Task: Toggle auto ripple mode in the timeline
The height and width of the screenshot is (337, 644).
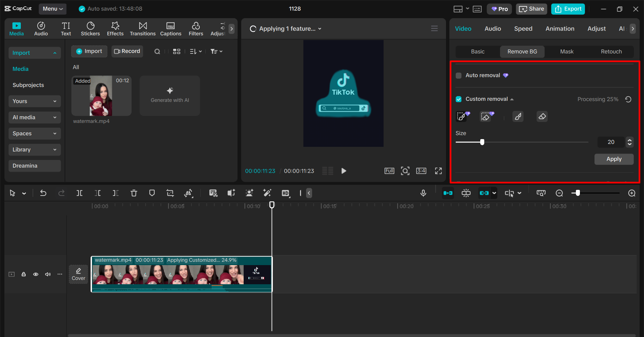Action: click(x=448, y=193)
